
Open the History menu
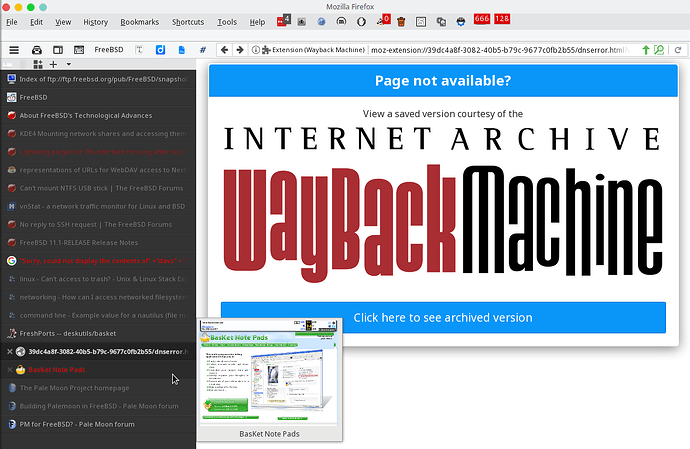[95, 22]
